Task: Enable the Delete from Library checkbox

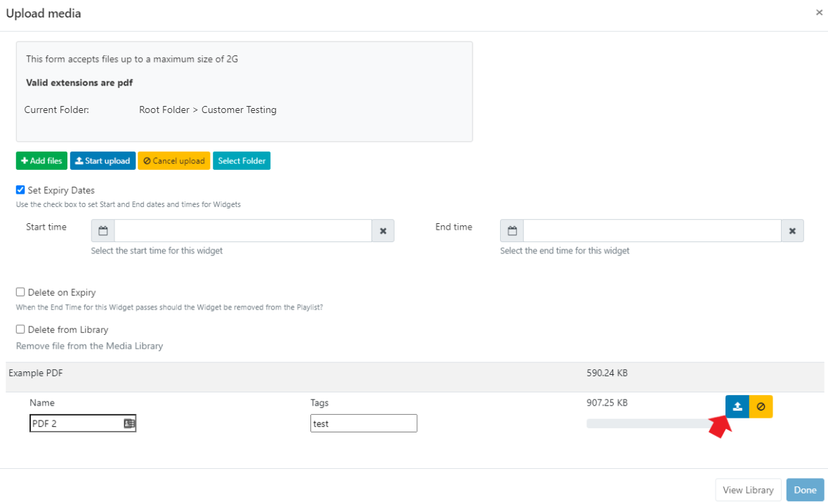Action: click(x=20, y=329)
